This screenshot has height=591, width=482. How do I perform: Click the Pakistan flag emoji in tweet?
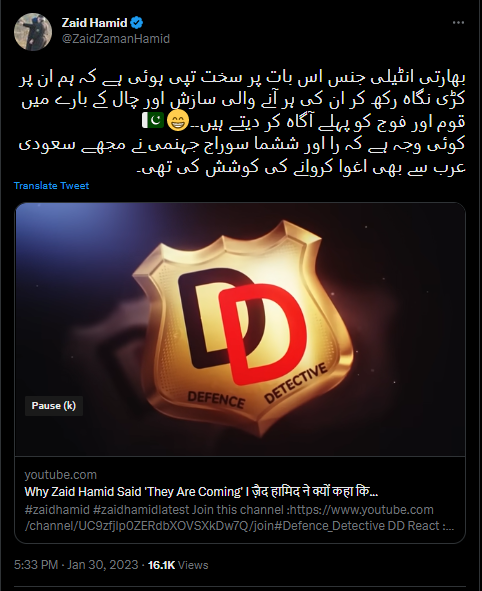coord(153,121)
